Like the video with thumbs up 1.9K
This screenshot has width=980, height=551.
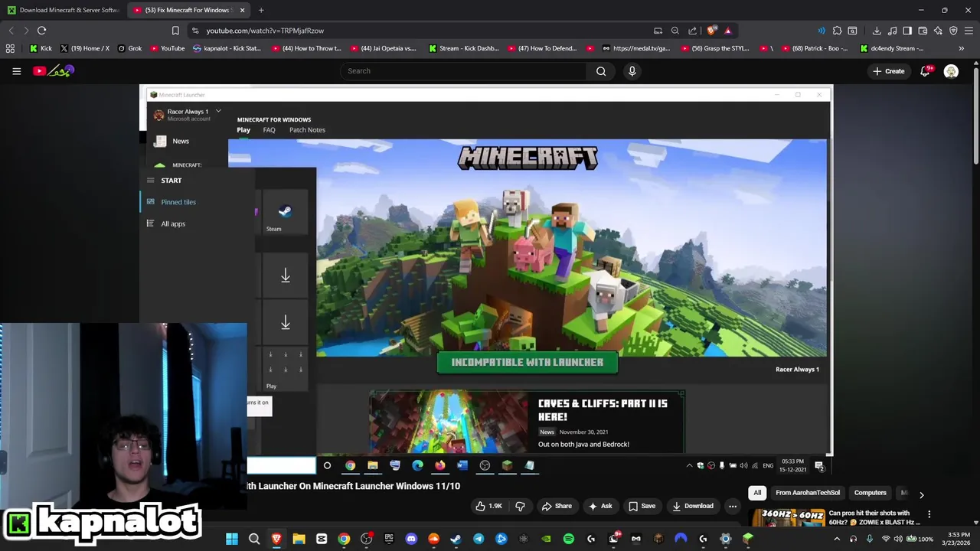click(488, 506)
